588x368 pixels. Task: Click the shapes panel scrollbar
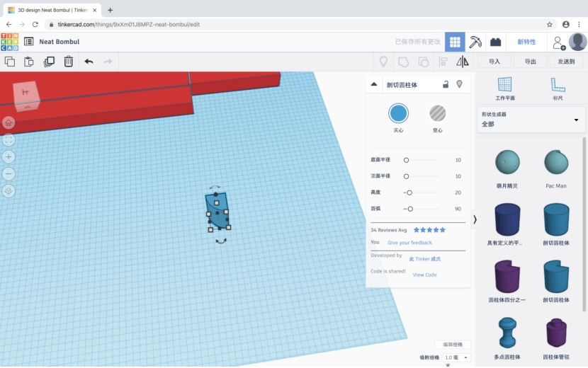pos(584,224)
